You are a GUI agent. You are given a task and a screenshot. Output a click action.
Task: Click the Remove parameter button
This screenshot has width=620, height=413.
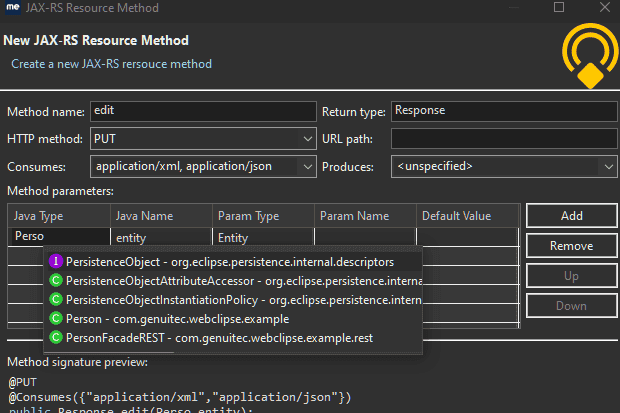571,246
